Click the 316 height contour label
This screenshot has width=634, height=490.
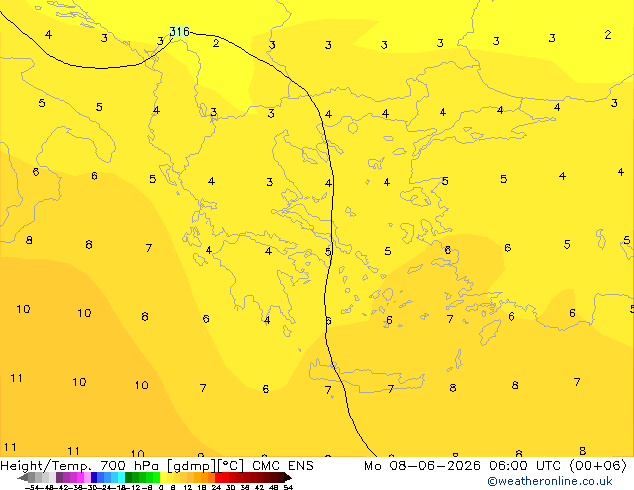(x=179, y=32)
